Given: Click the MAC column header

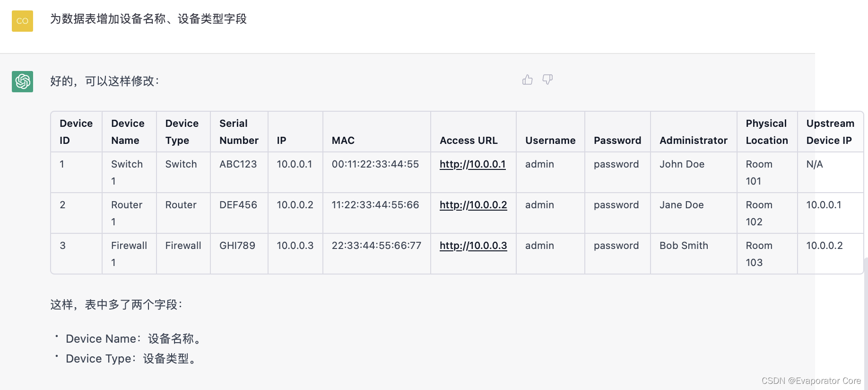Looking at the screenshot, I should pyautogui.click(x=343, y=141).
